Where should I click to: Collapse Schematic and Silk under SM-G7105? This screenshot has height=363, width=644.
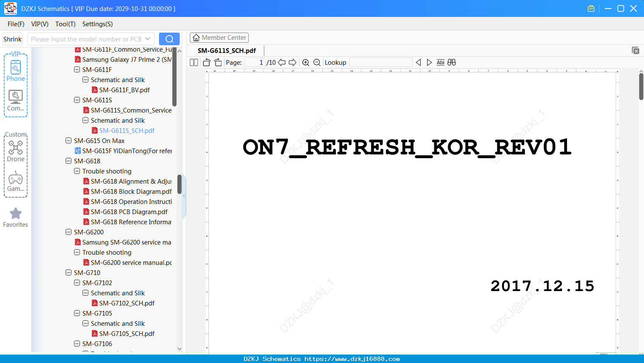tap(85, 324)
